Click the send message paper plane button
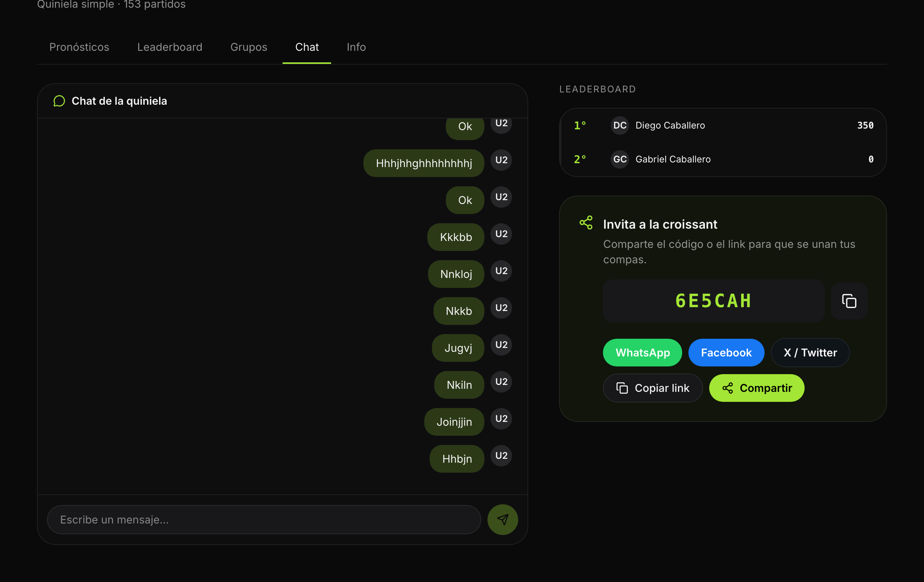 point(502,520)
